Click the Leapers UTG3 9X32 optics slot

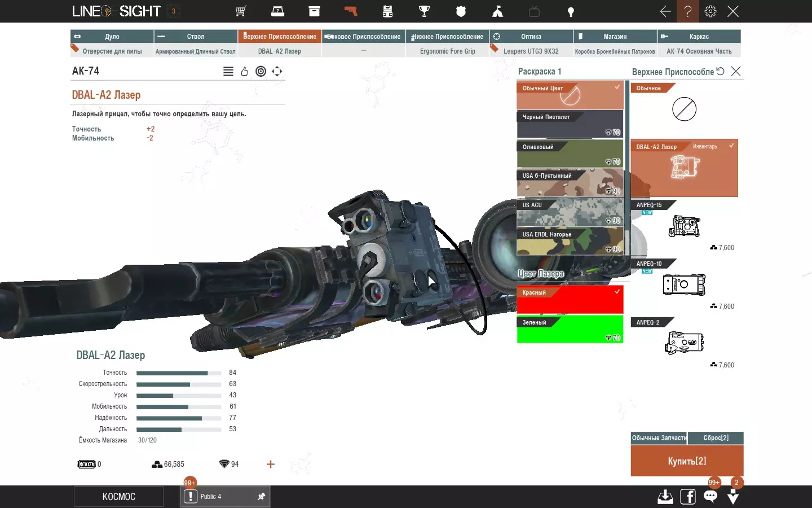click(531, 51)
